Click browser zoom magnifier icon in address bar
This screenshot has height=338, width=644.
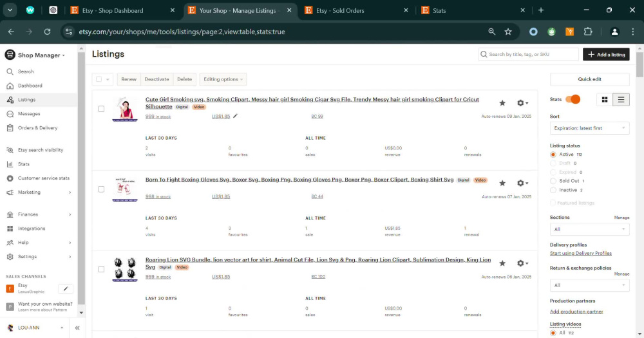(491, 32)
